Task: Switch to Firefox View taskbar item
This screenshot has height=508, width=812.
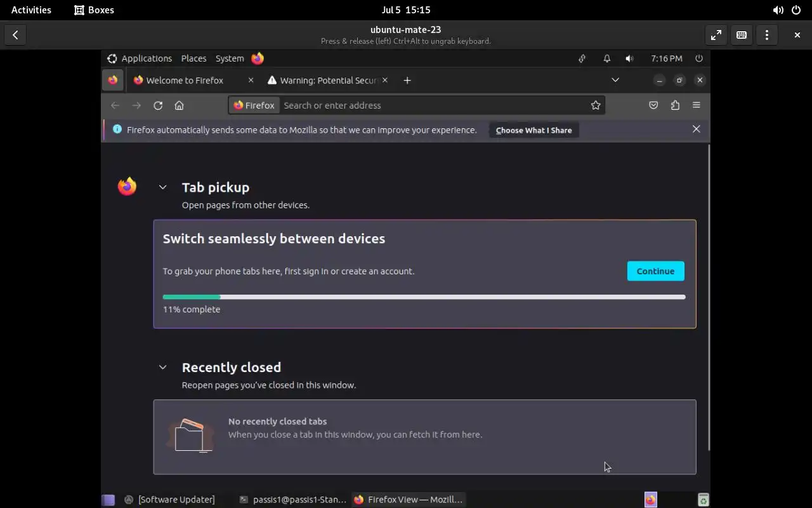Action: 409,500
